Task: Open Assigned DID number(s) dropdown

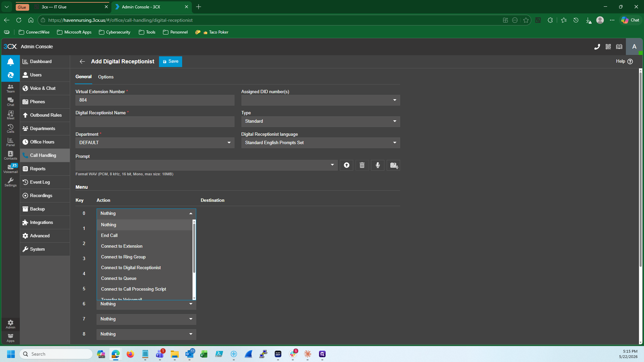Action: point(321,100)
